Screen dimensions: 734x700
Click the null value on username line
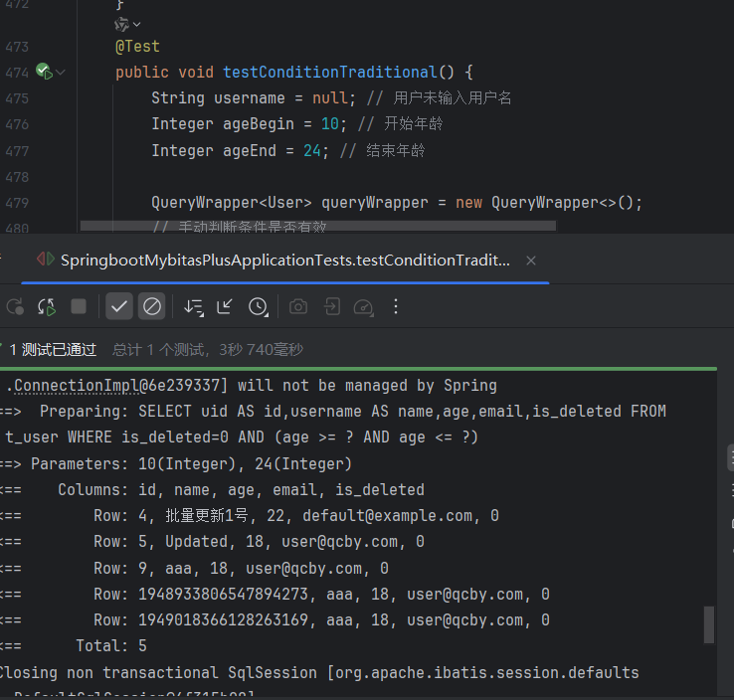click(330, 98)
